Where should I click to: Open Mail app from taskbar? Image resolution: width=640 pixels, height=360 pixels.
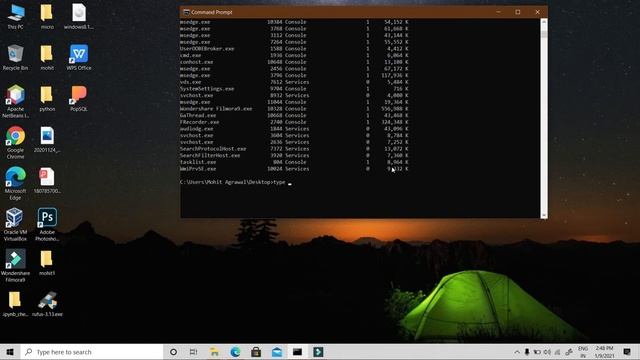pos(277,352)
